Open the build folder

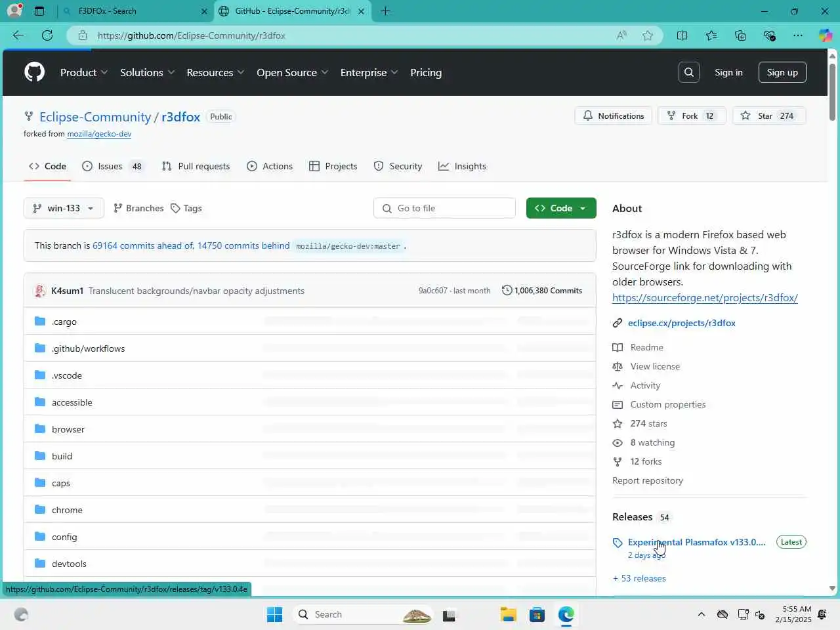(62, 456)
